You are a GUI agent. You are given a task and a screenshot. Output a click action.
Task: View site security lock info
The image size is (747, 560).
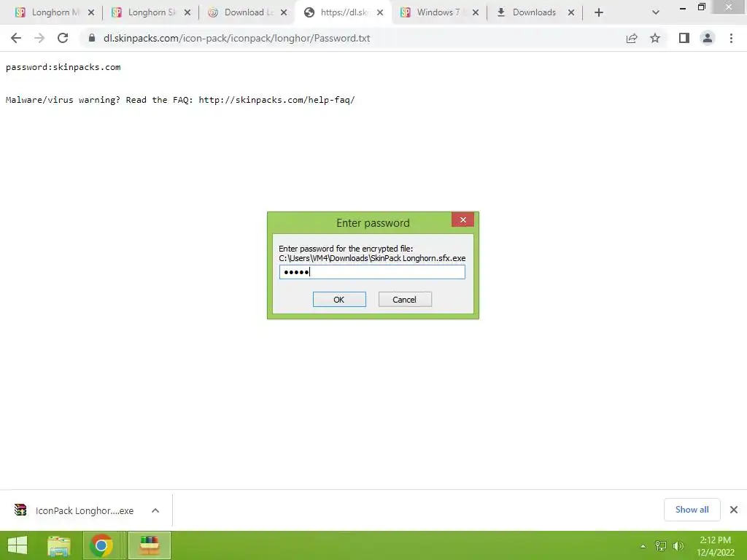coord(92,38)
